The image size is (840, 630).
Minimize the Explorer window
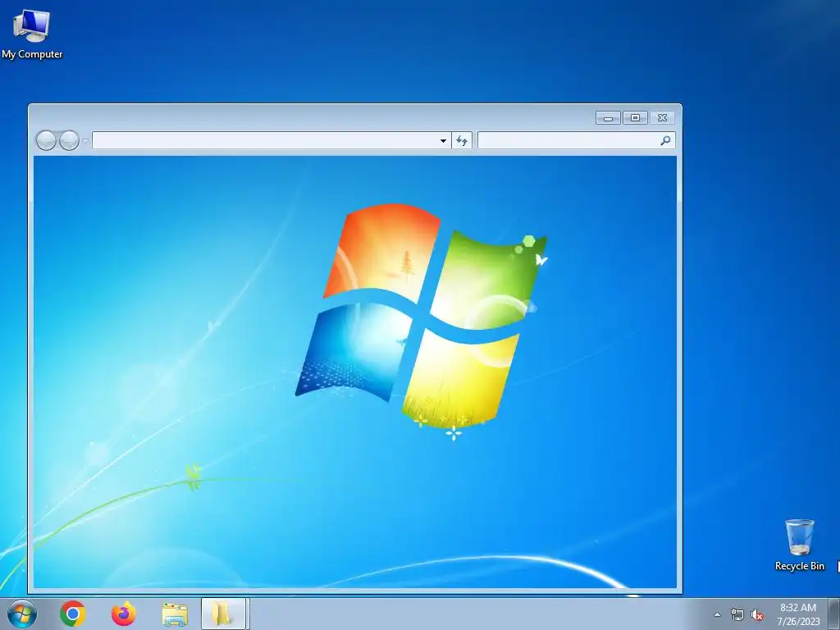pos(608,118)
